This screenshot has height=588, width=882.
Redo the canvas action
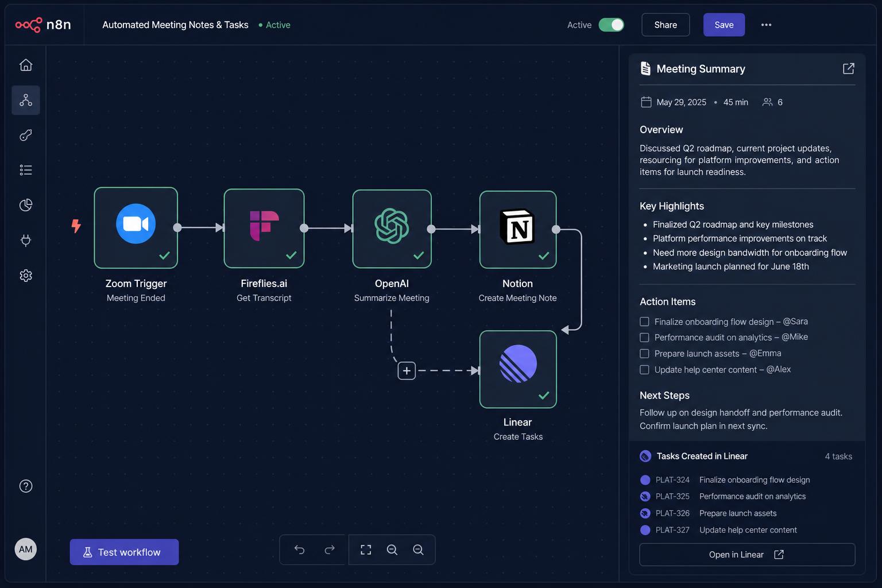tap(330, 550)
